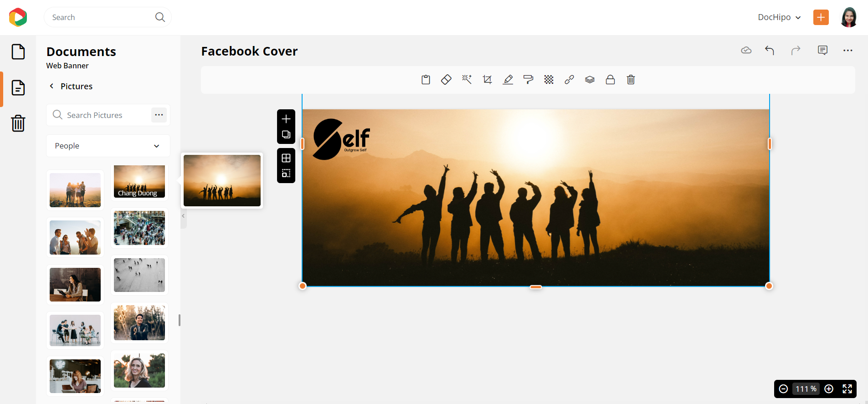Toggle the grid view button
Viewport: 868px width, 404px height.
point(286,158)
